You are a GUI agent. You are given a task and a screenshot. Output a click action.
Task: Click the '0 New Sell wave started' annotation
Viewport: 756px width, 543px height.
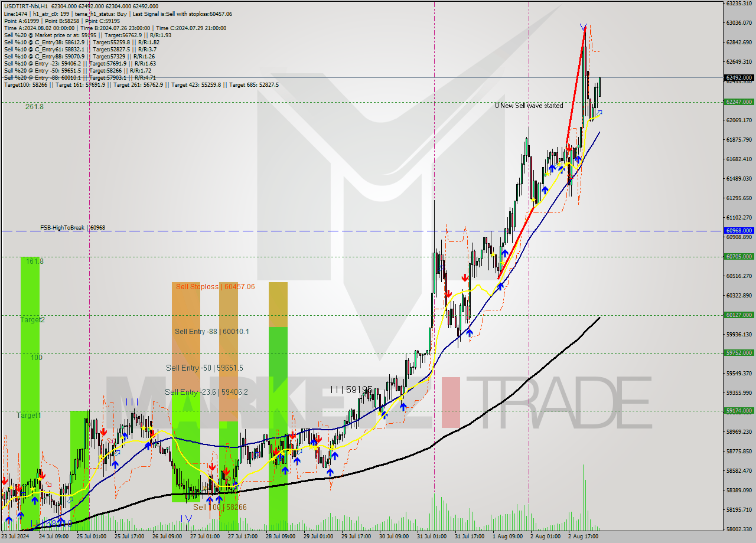pos(529,106)
